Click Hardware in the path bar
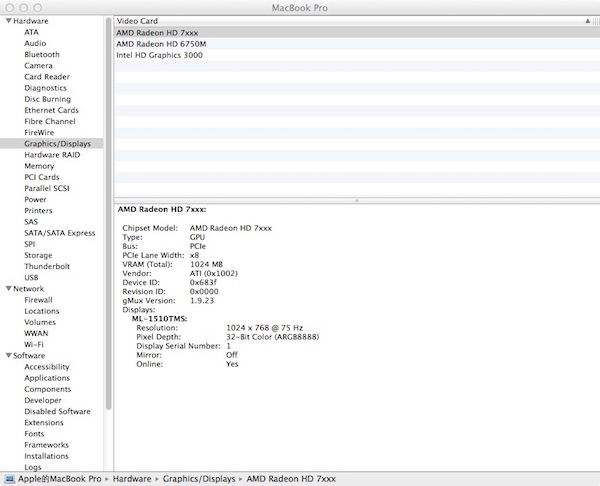The width and height of the screenshot is (600, 486). pos(132,479)
